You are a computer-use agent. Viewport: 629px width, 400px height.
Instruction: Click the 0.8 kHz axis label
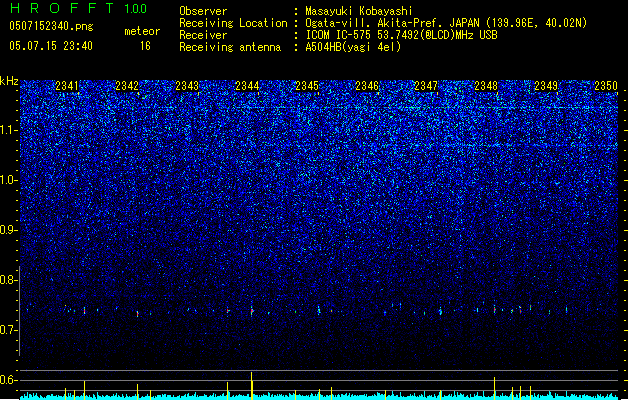point(8,280)
